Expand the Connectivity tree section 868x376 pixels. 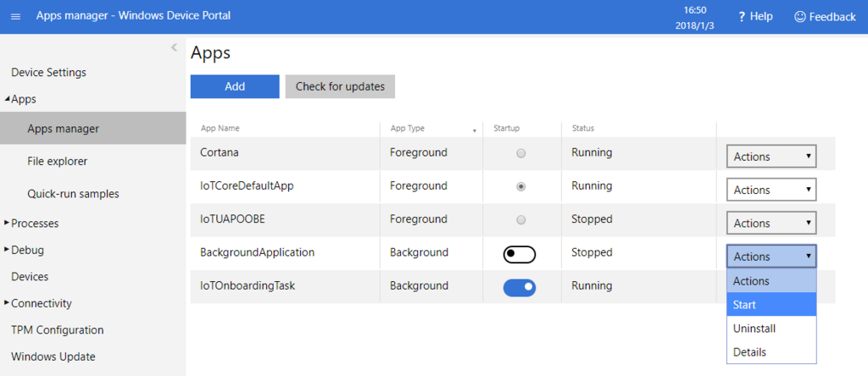pos(7,303)
